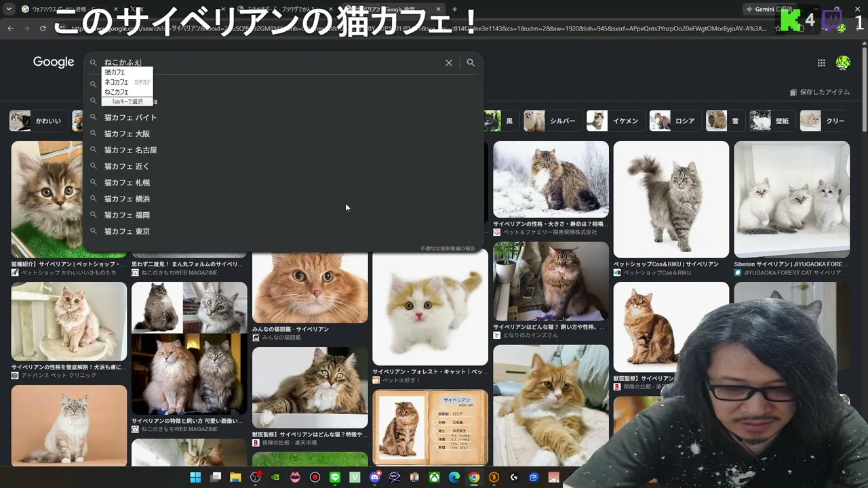Select suggestion 猫カフェ 東京
The image size is (868, 488).
pyautogui.click(x=283, y=231)
